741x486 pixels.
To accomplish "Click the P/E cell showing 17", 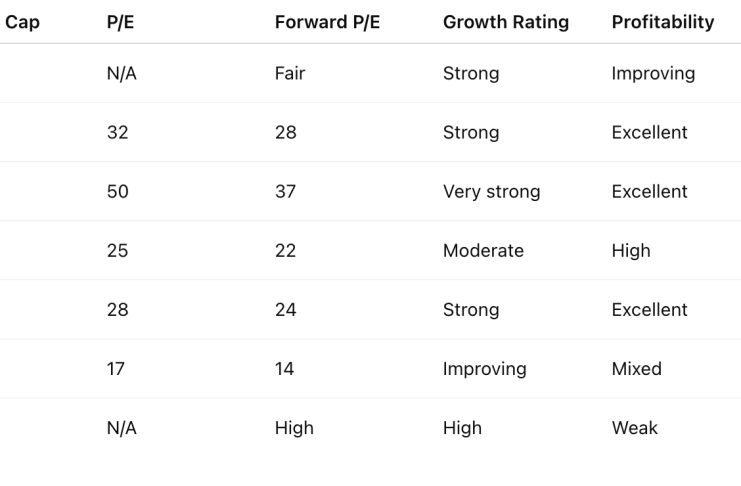I will pyautogui.click(x=115, y=369).
